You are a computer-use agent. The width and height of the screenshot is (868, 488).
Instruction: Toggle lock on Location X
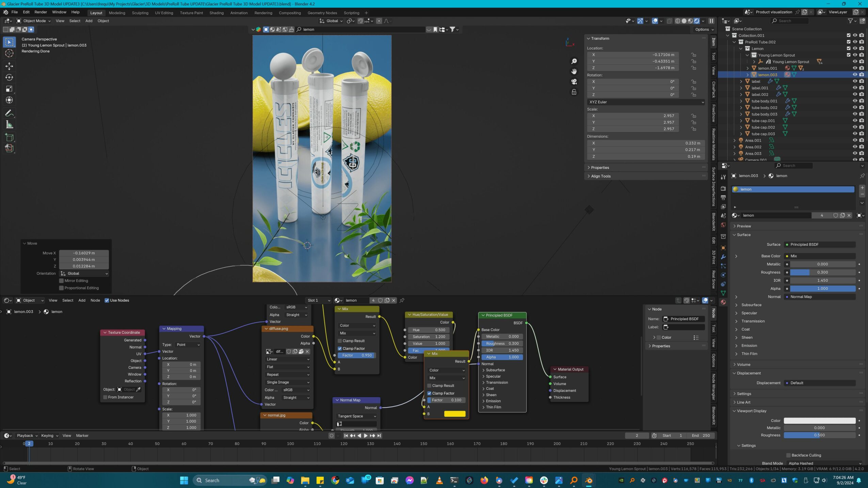click(693, 55)
